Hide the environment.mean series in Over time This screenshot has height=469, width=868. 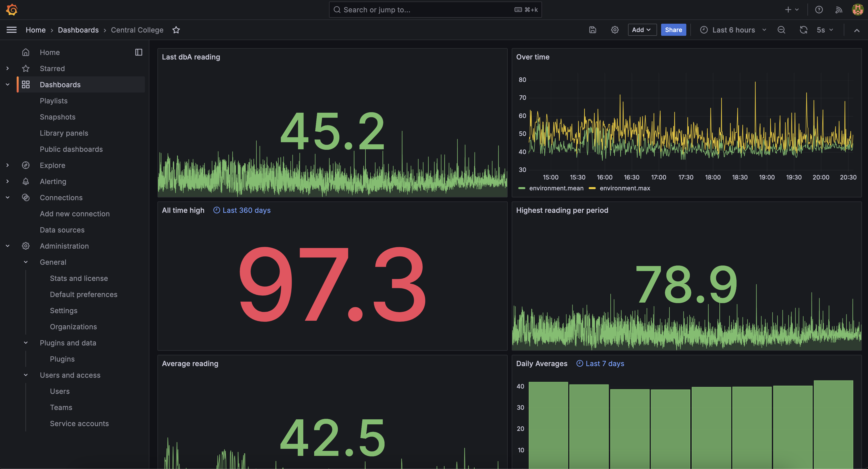tap(556, 188)
